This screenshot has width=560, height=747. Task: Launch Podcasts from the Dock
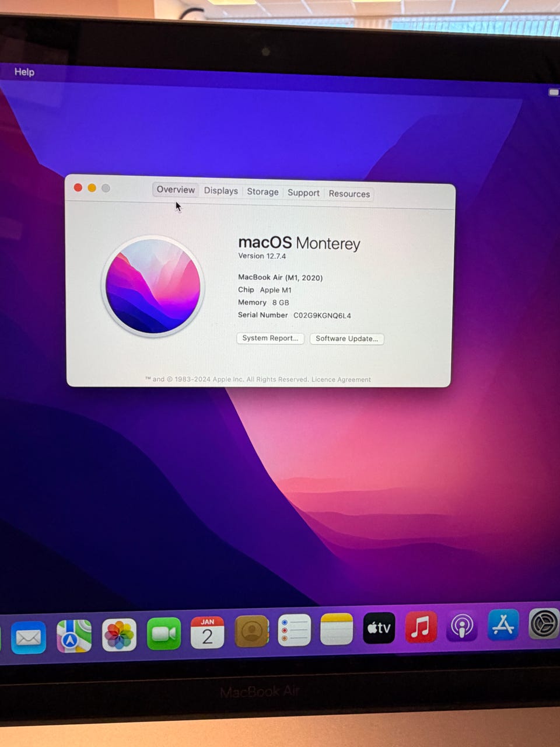(461, 626)
